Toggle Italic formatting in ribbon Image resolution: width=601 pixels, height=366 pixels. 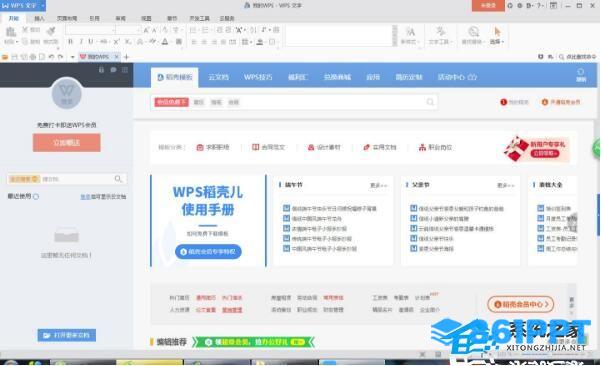(x=81, y=41)
